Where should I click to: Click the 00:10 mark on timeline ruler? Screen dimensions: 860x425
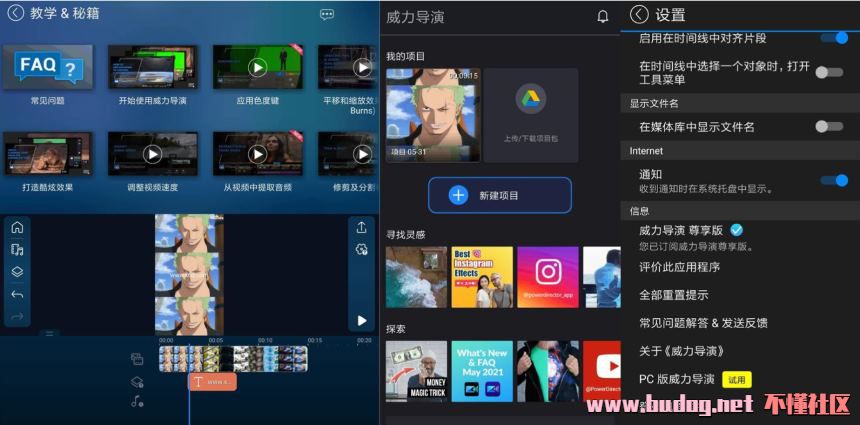(x=265, y=341)
